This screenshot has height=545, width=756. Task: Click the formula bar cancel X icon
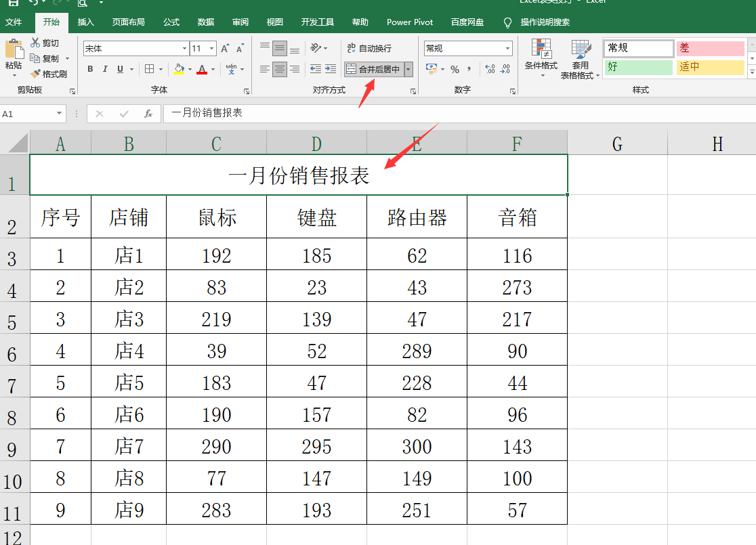[x=100, y=114]
